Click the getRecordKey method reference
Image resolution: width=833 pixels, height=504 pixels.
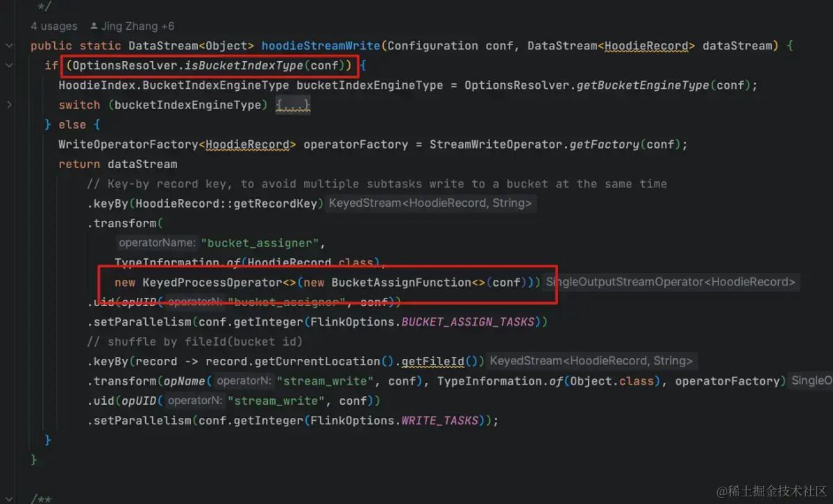(x=279, y=203)
